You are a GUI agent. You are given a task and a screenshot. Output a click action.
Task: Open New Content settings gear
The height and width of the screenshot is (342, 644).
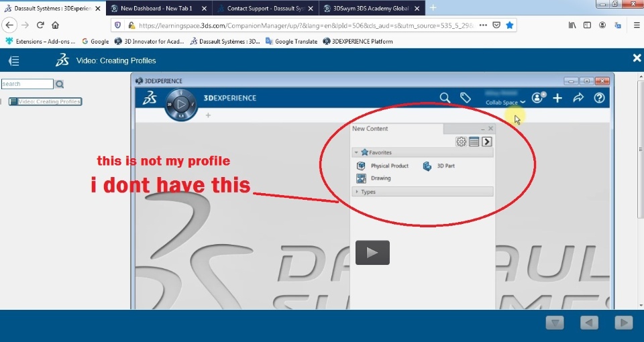[x=462, y=141]
